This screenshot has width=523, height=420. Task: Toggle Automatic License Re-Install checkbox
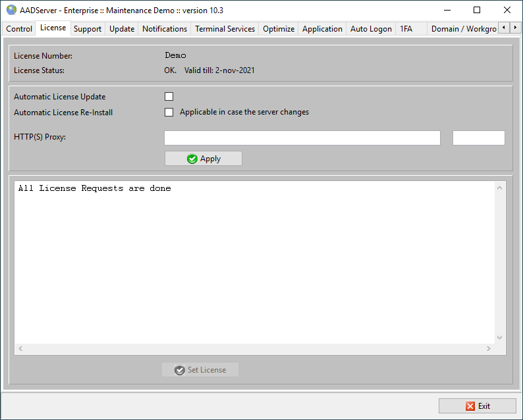[x=169, y=112]
